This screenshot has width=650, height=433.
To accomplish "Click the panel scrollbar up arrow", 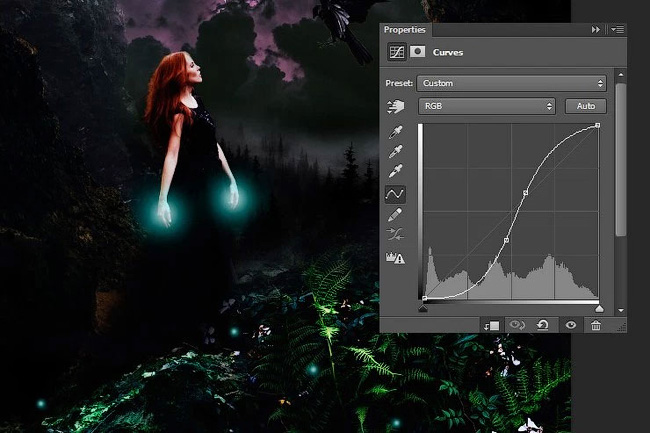I will coord(621,75).
